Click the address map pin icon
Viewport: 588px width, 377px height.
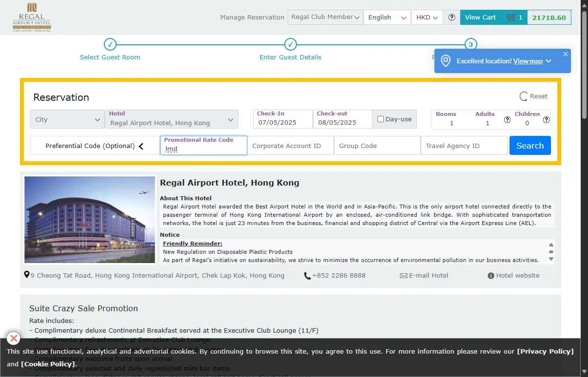coord(26,275)
